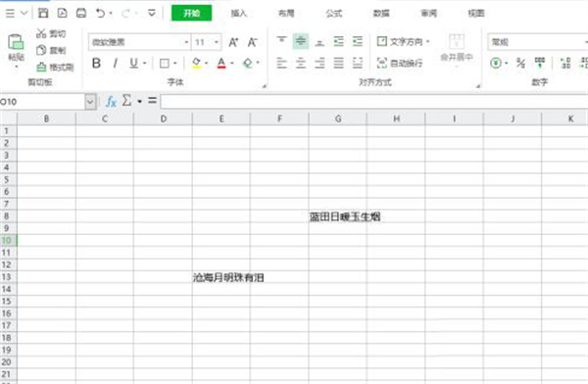Toggle 自动换行 wrap text

400,63
